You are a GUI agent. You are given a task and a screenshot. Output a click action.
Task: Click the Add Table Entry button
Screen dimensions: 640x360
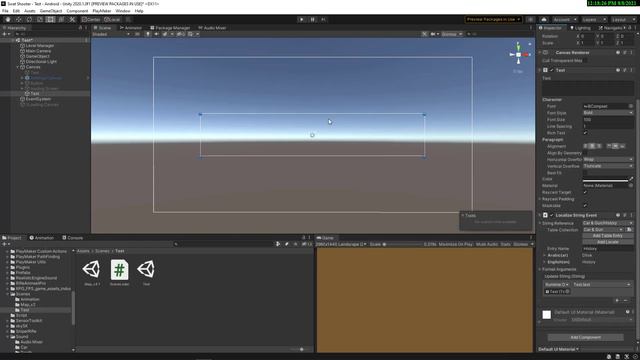pyautogui.click(x=607, y=236)
